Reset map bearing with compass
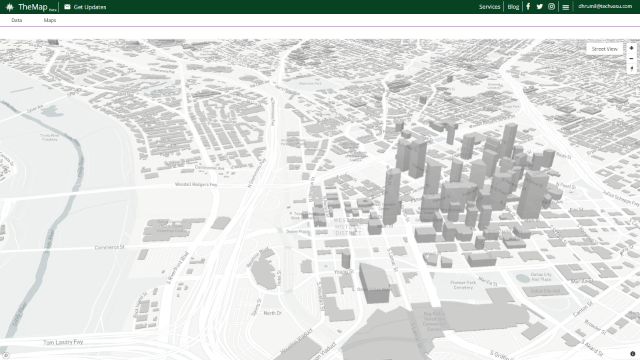This screenshot has height=360, width=640. point(631,69)
